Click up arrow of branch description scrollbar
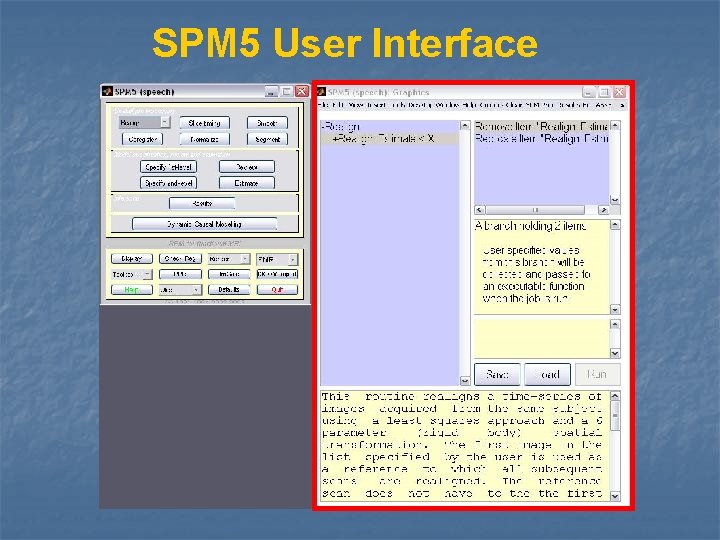The height and width of the screenshot is (540, 720). pyautogui.click(x=615, y=225)
